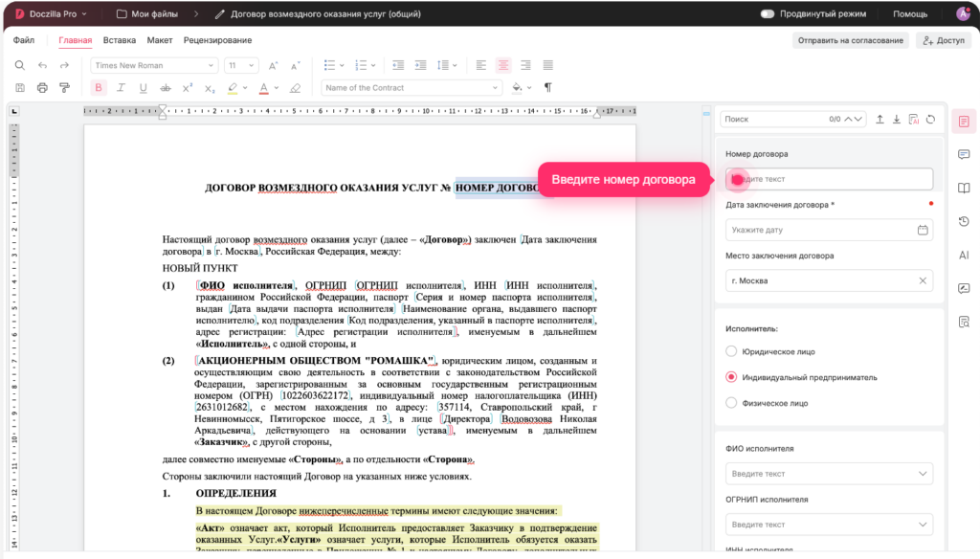Switch to the Макет tab

160,40
